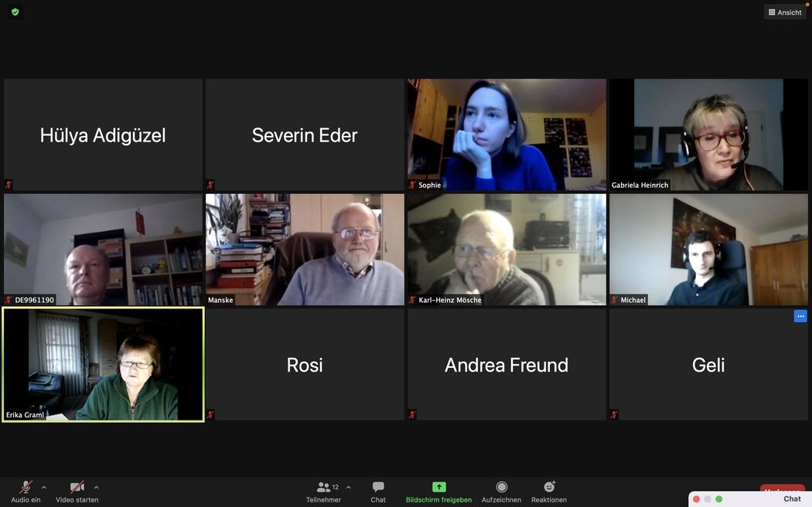812x507 pixels.
Task: Click the Andrea Freund name tile
Action: point(507,364)
